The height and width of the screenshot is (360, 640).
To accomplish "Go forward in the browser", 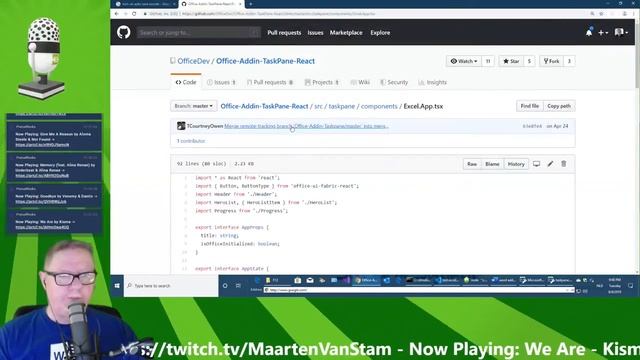I will coord(125,13).
